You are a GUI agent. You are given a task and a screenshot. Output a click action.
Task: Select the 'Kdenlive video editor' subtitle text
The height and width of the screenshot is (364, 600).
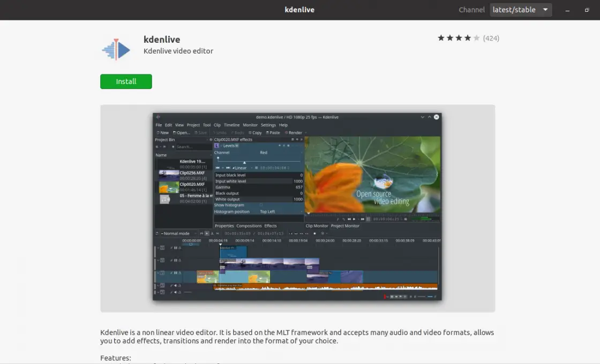(x=178, y=51)
